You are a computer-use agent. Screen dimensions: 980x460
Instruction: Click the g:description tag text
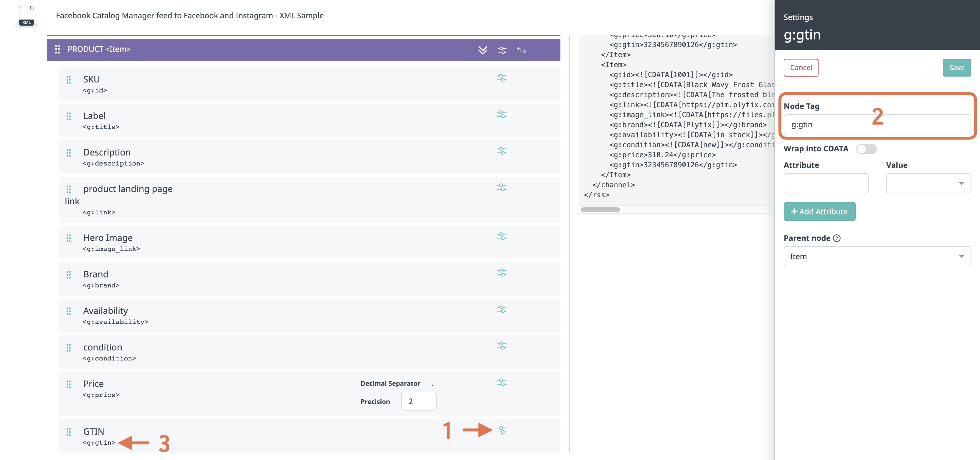pos(113,163)
